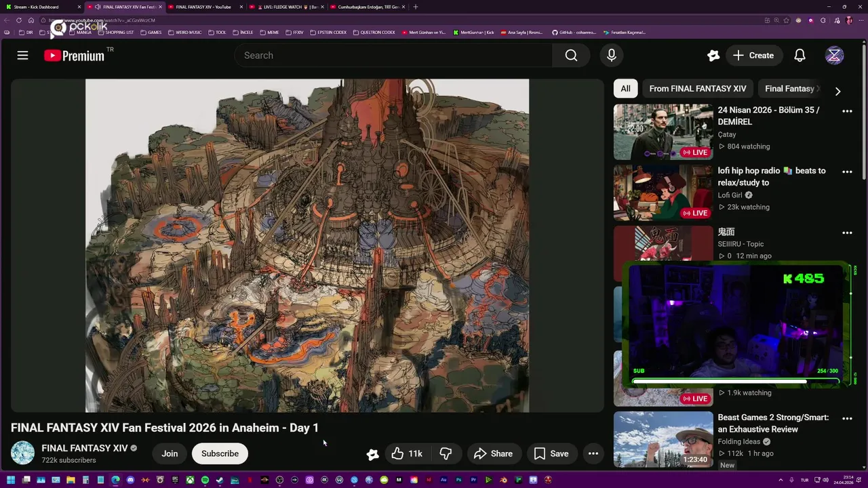Open the Lofi Girl channel name
The height and width of the screenshot is (488, 868).
(730, 195)
